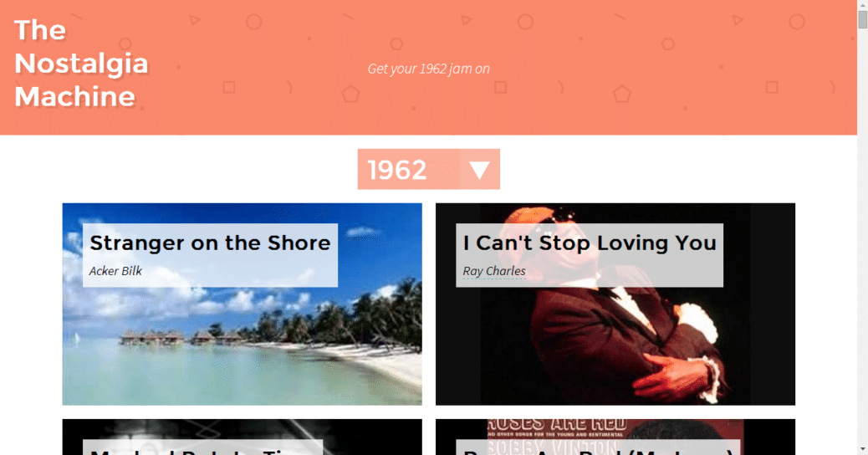This screenshot has height=455, width=868.
Task: Click the vertical scrollbar thumb
Action: (862, 19)
